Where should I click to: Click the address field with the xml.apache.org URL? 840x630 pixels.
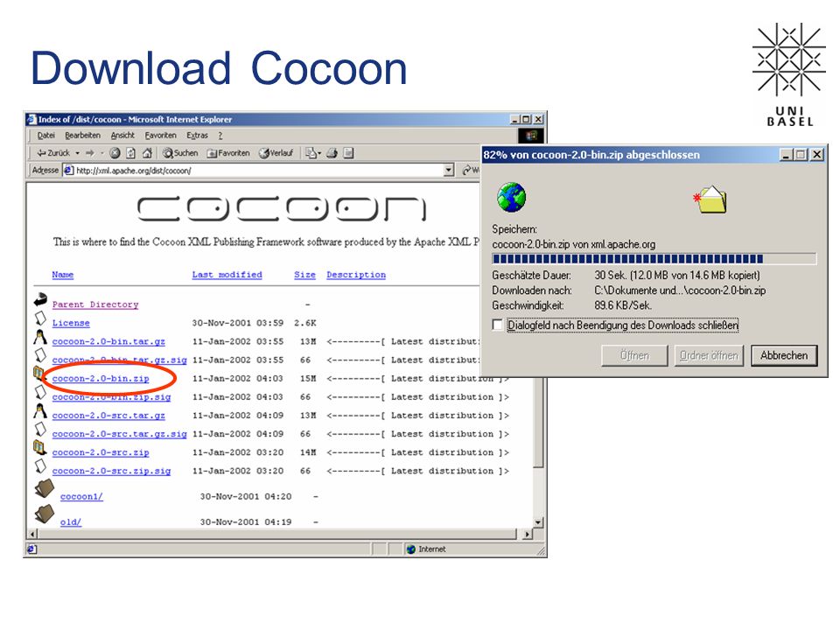pos(259,171)
